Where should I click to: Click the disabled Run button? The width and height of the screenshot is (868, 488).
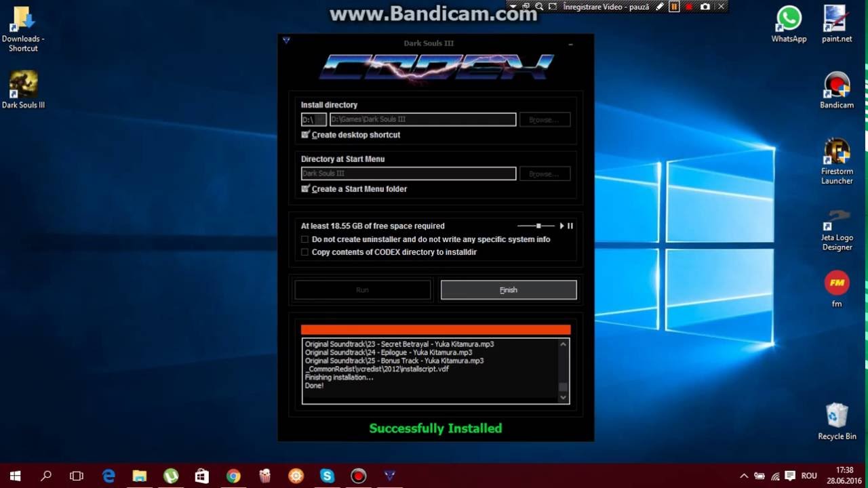tap(363, 290)
